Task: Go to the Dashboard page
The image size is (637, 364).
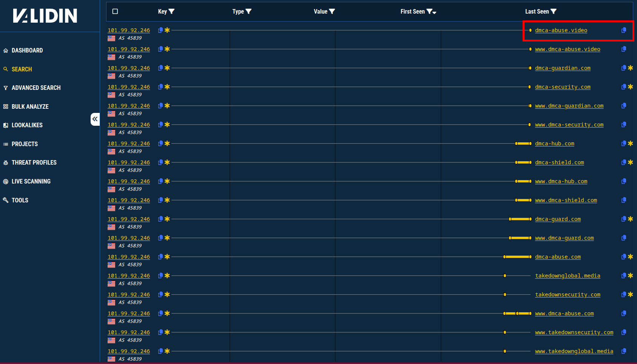Action: tap(27, 50)
